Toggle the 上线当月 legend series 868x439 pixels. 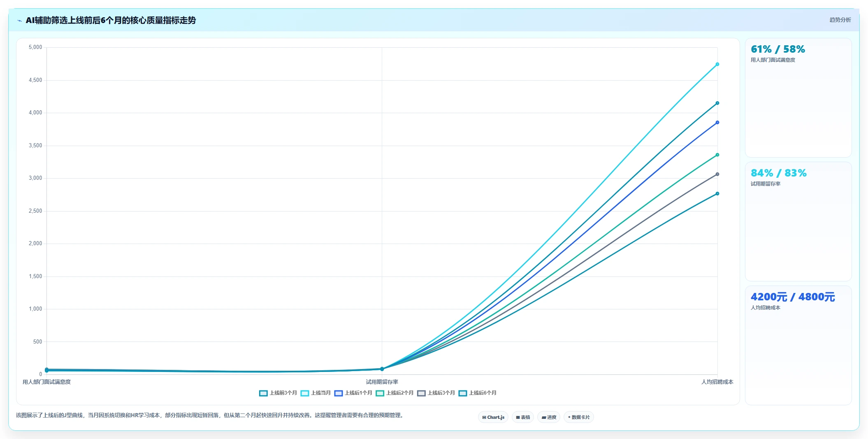(x=316, y=393)
